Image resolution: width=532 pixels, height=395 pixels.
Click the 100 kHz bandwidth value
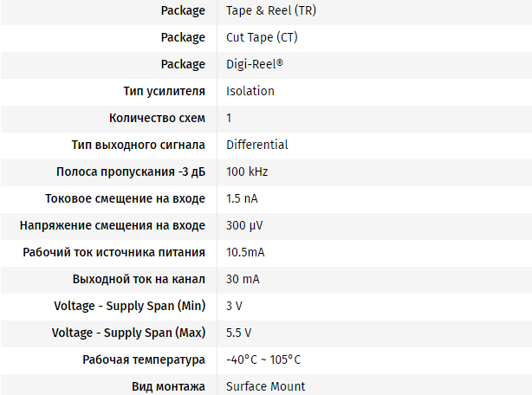tap(247, 172)
